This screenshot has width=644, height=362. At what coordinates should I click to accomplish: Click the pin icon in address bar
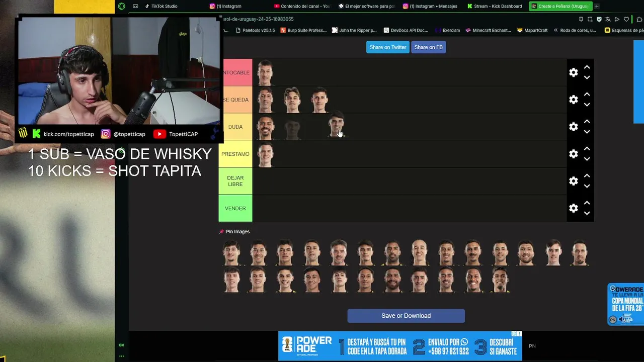(581, 19)
